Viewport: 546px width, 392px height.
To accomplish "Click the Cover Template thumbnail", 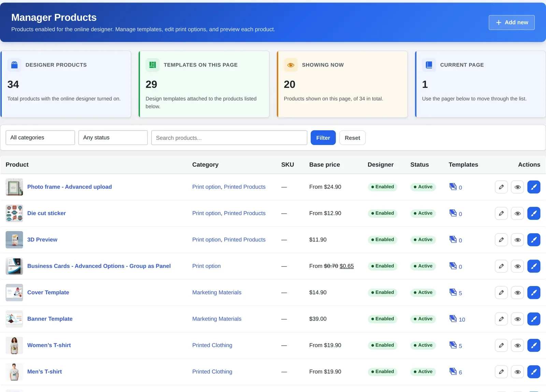I will tap(14, 292).
